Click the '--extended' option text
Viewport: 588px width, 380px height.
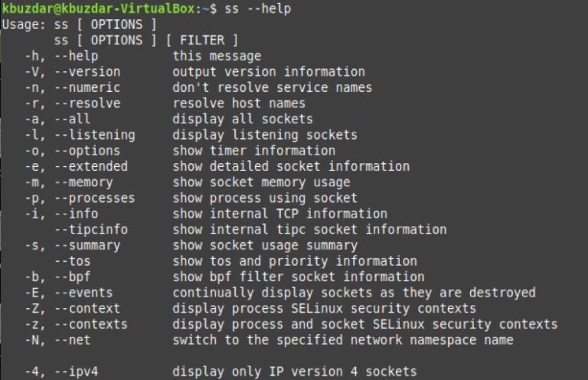[x=91, y=166]
